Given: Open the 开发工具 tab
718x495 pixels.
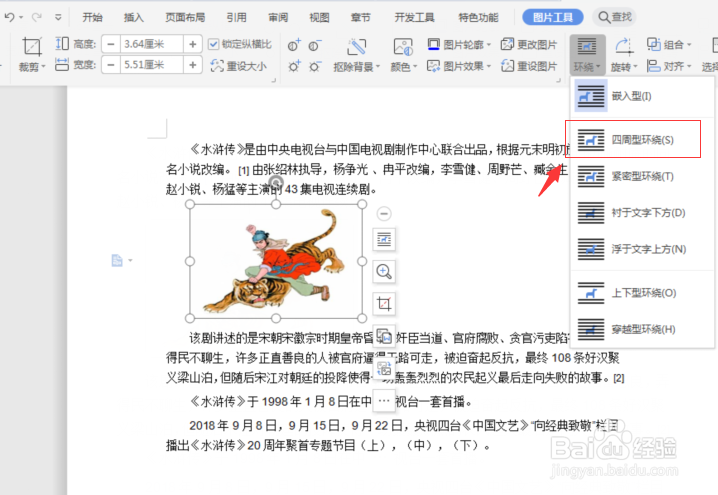Looking at the screenshot, I should (414, 17).
